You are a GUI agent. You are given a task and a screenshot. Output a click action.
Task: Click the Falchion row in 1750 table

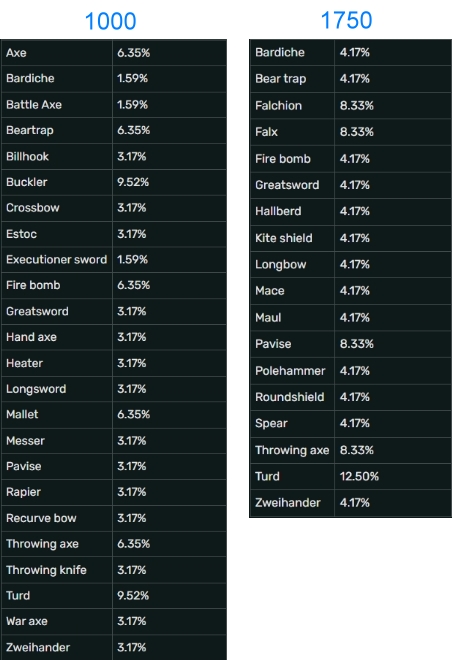coord(350,106)
